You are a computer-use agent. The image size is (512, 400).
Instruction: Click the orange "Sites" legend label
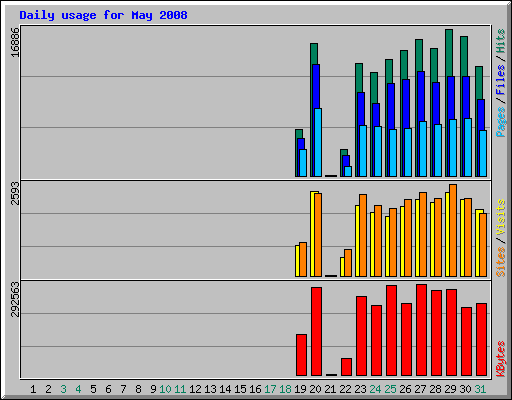tap(501, 262)
